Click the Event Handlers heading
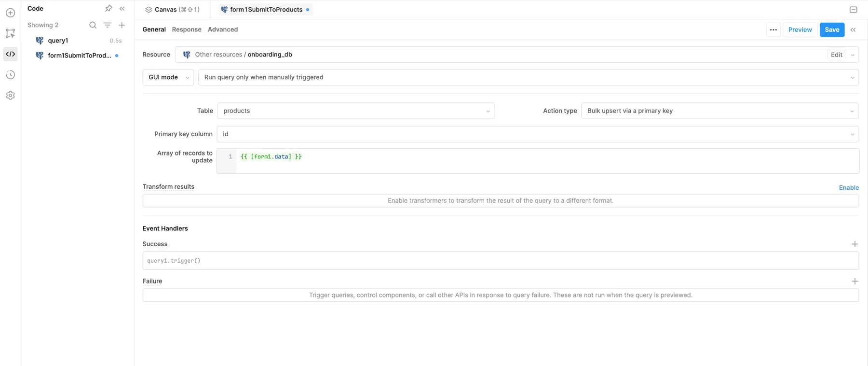 tap(165, 228)
